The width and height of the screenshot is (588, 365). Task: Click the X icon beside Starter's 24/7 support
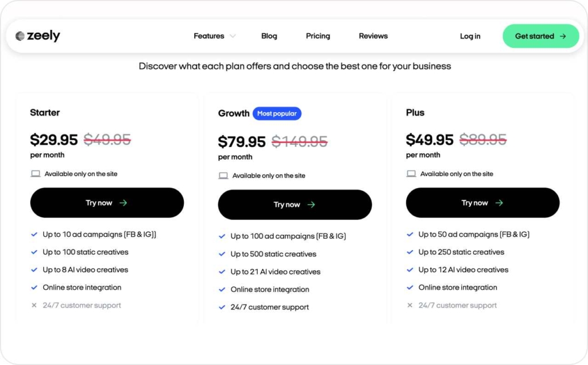[34, 305]
